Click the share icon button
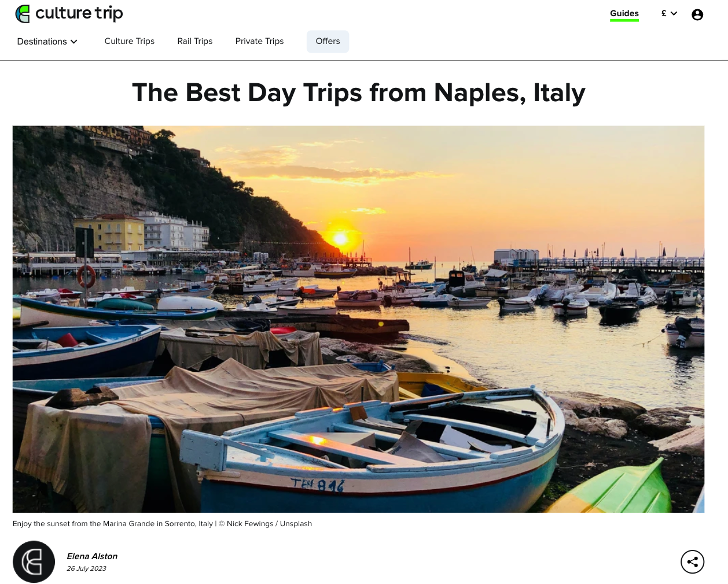728x584 pixels. tap(692, 561)
